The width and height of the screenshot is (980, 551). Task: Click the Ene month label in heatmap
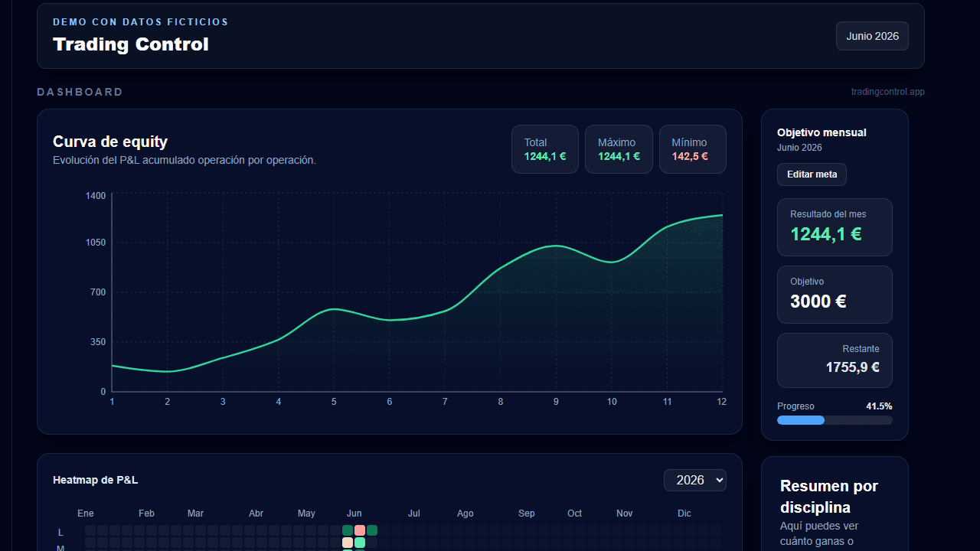click(x=86, y=514)
